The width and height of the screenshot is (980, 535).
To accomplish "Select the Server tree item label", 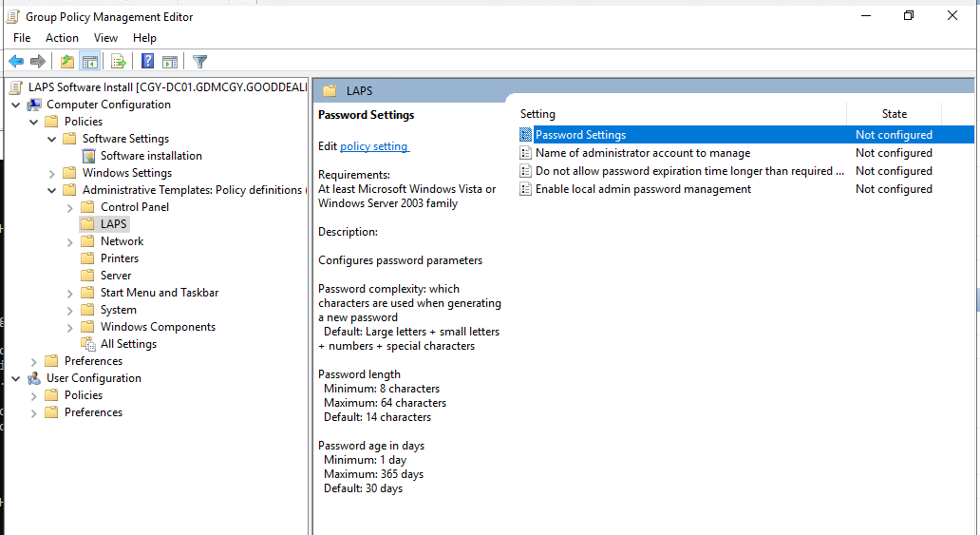I will 116,276.
